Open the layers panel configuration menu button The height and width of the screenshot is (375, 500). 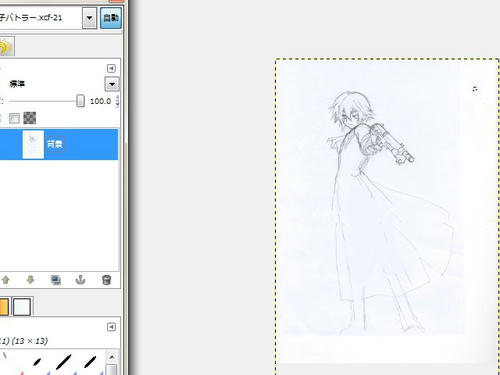pyautogui.click(x=111, y=68)
